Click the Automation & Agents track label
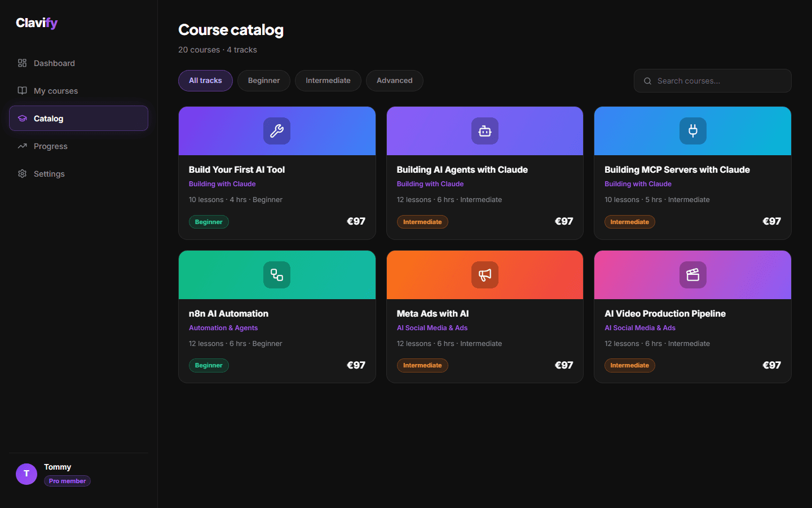 [x=223, y=328]
